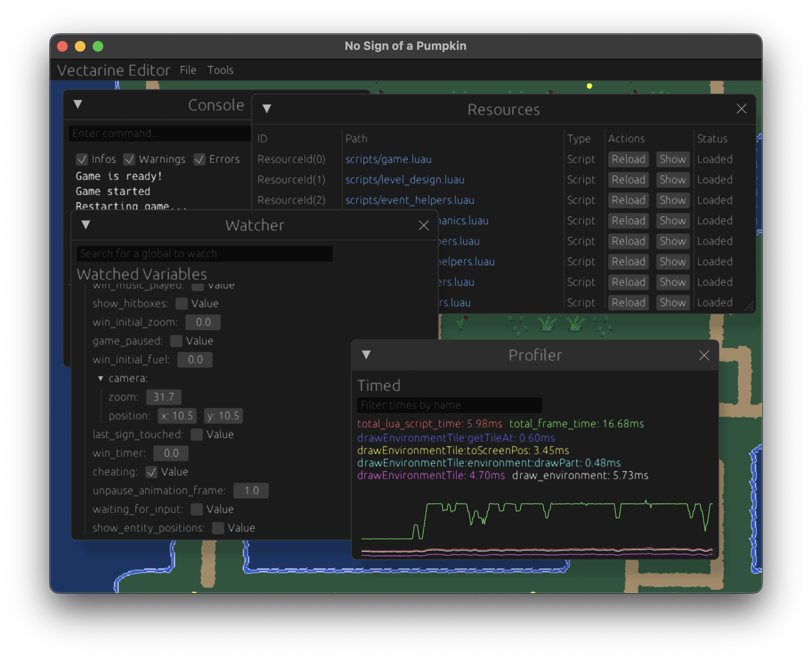Click the Status column header in Resources
This screenshot has height=659, width=812.
click(x=712, y=139)
